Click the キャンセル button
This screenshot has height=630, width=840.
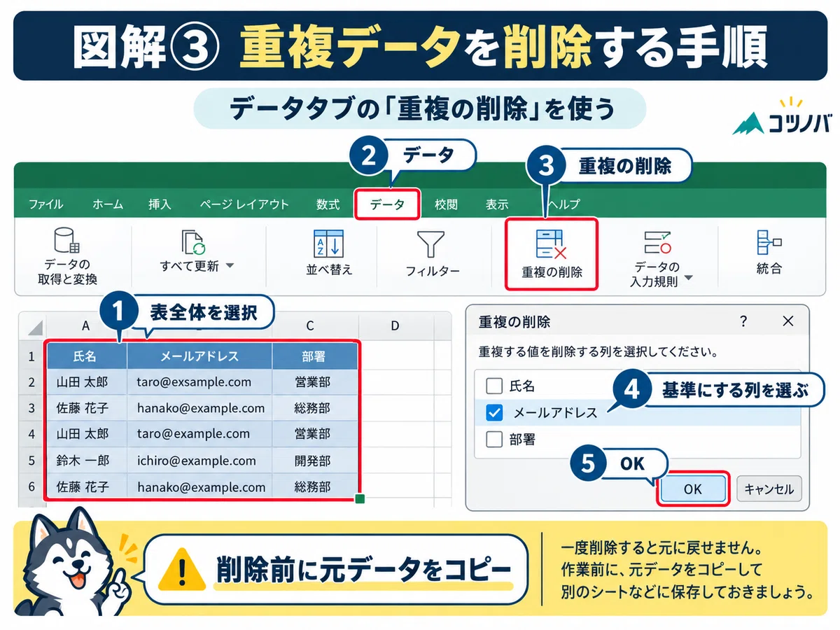pyautogui.click(x=769, y=489)
